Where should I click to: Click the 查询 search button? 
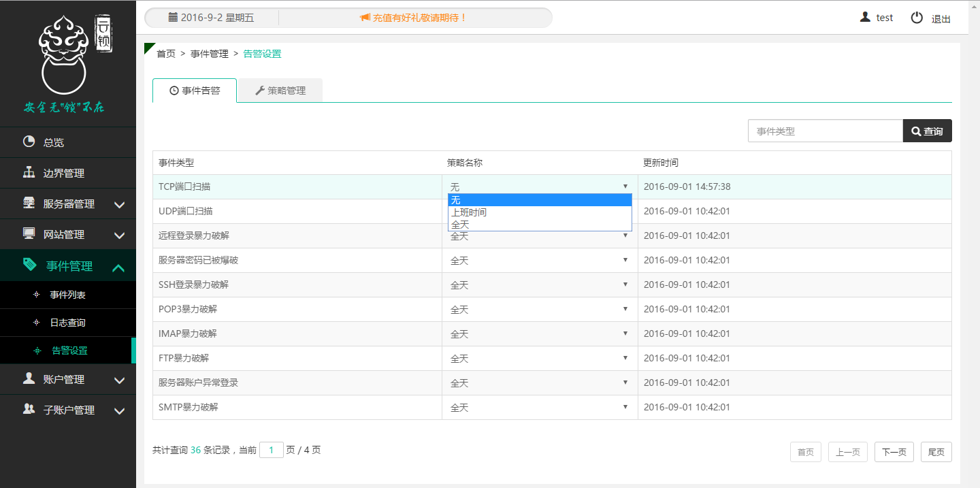tap(927, 131)
